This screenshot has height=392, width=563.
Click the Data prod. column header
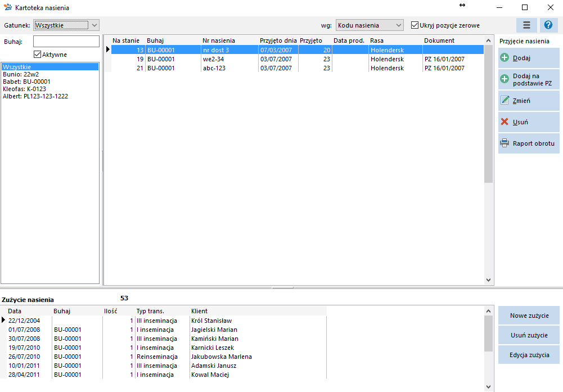(349, 40)
